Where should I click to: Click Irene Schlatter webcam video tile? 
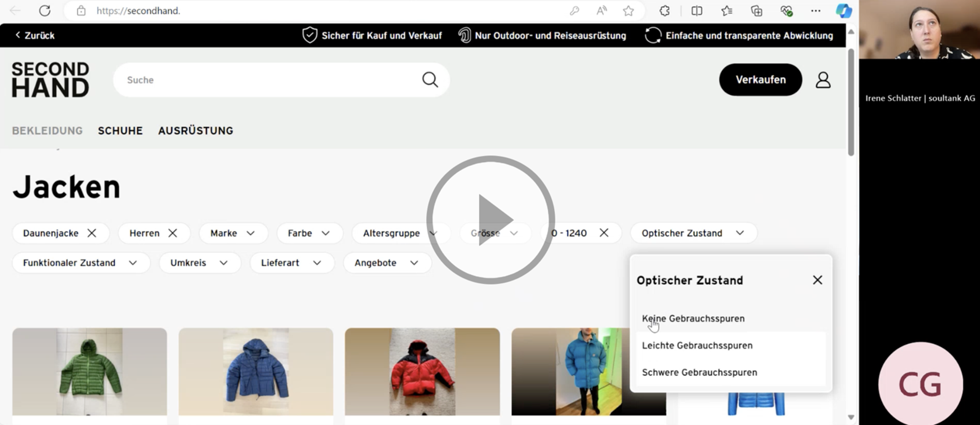tap(919, 30)
